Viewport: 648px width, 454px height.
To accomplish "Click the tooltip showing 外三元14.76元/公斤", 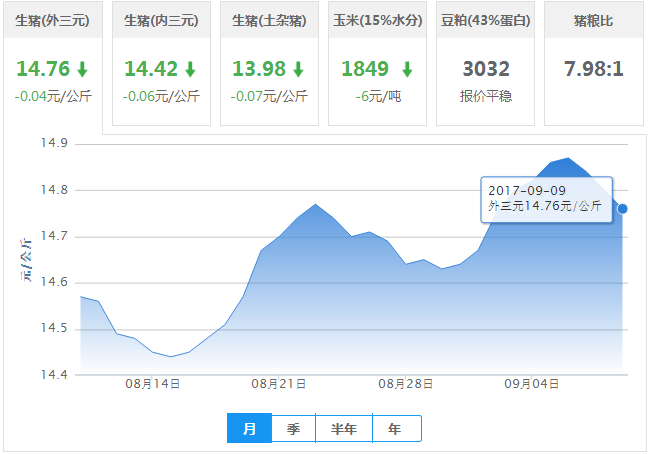I will [x=545, y=198].
